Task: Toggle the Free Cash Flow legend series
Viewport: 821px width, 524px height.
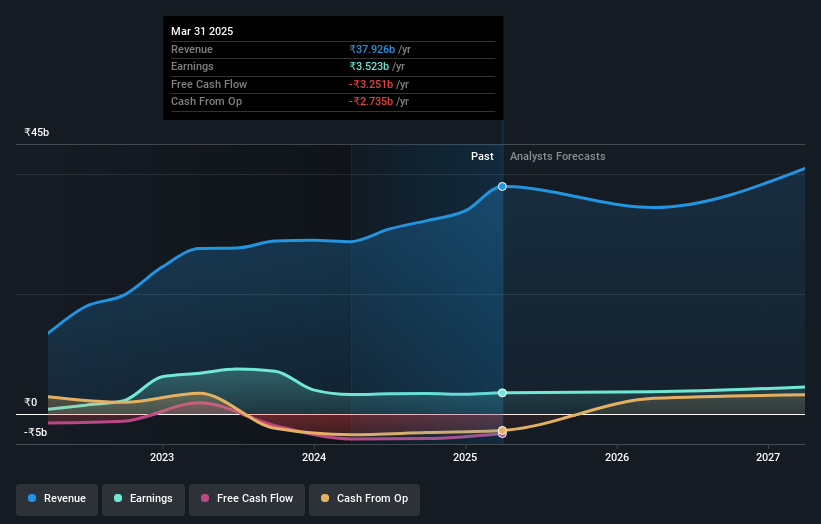Action: click(x=247, y=499)
